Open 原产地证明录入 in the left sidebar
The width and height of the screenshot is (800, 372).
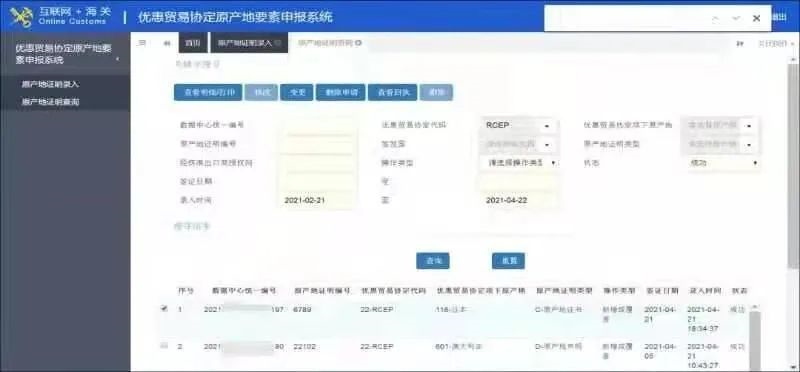click(51, 84)
